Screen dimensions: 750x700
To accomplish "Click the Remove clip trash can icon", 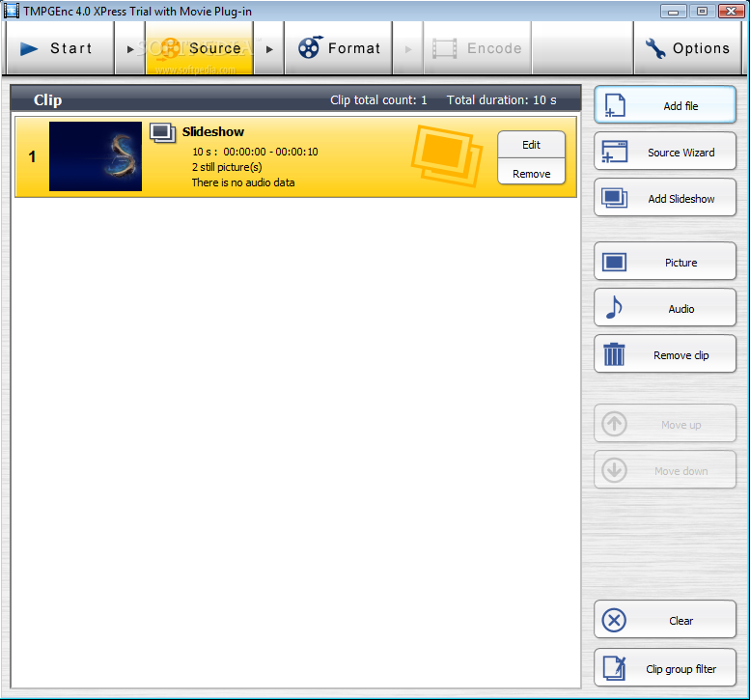I will click(614, 354).
